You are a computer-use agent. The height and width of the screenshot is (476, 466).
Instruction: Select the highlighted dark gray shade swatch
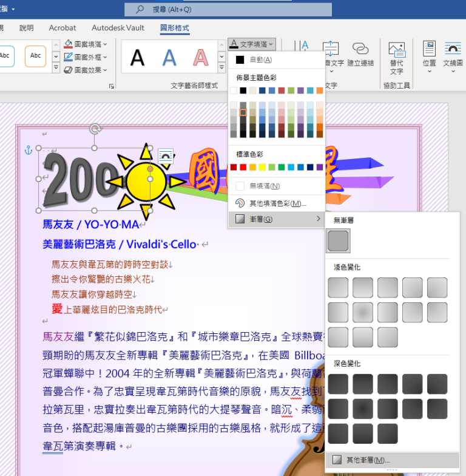click(x=243, y=112)
